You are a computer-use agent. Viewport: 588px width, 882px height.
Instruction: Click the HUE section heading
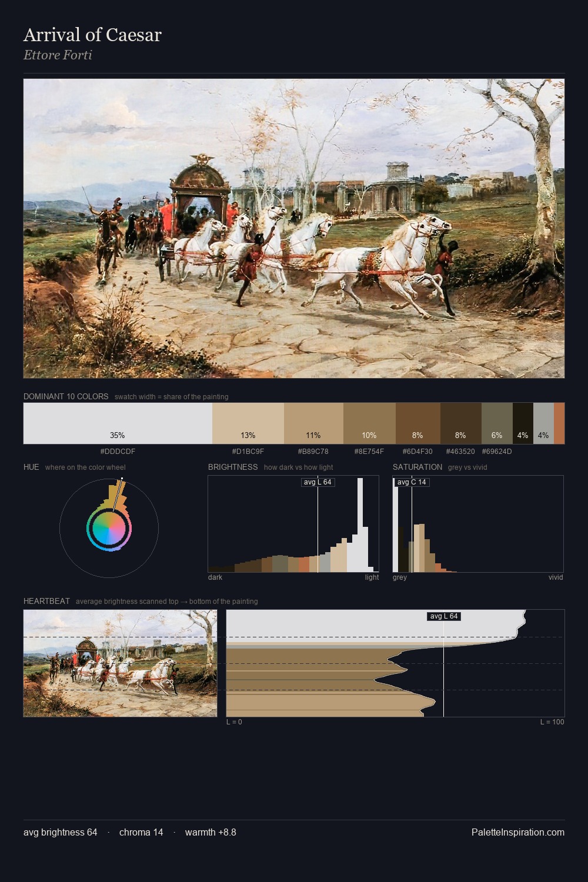pos(31,467)
